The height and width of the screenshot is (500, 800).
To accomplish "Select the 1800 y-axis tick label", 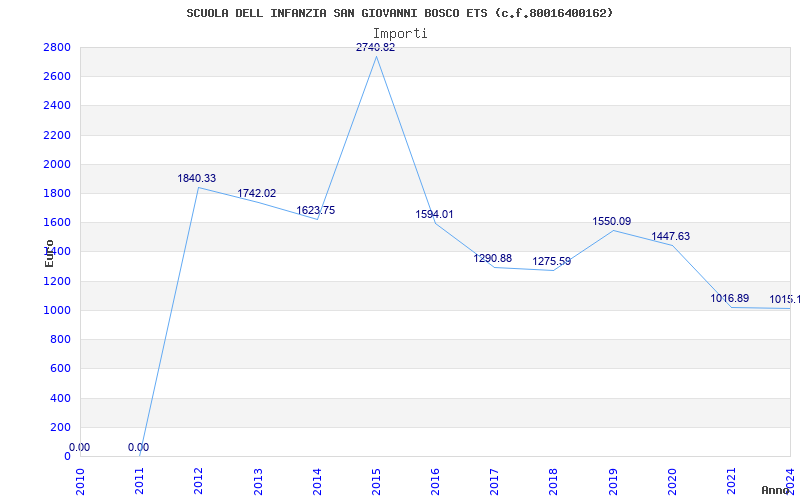I will (57, 193).
